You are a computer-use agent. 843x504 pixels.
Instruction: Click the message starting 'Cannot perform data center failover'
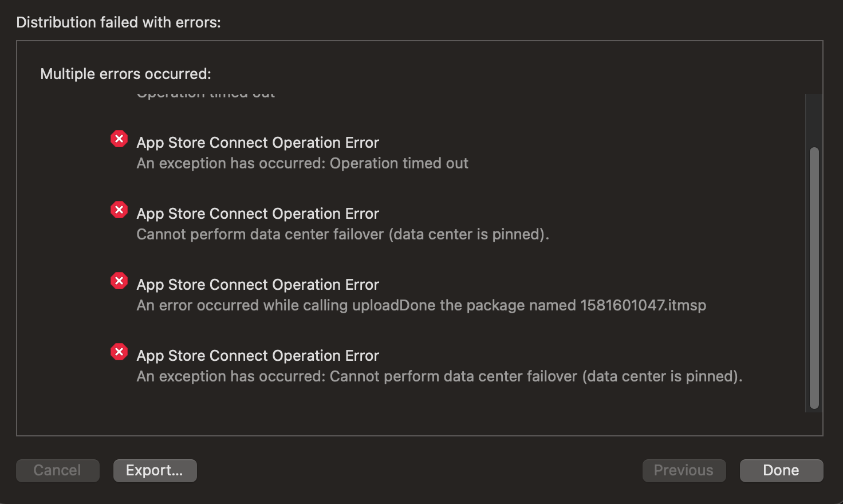pos(342,234)
